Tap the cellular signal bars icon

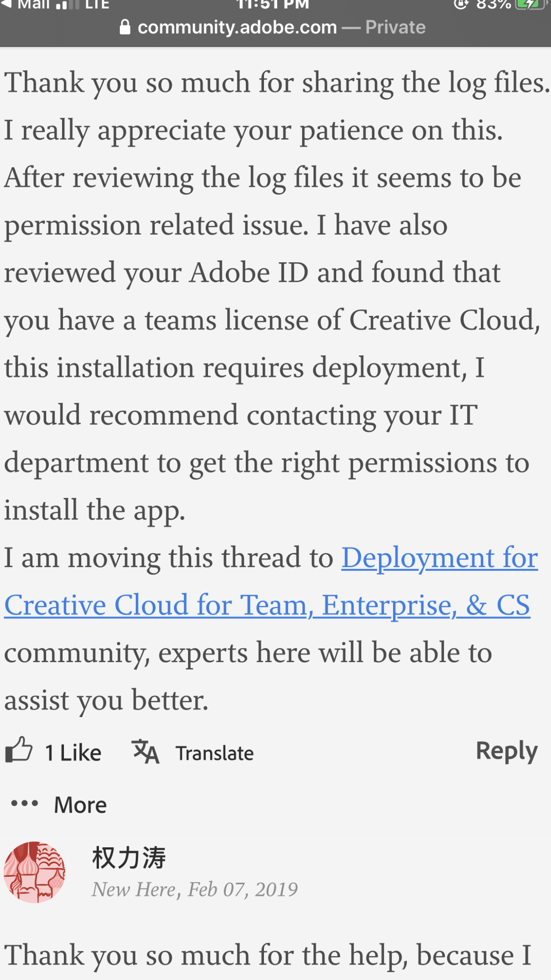67,5
